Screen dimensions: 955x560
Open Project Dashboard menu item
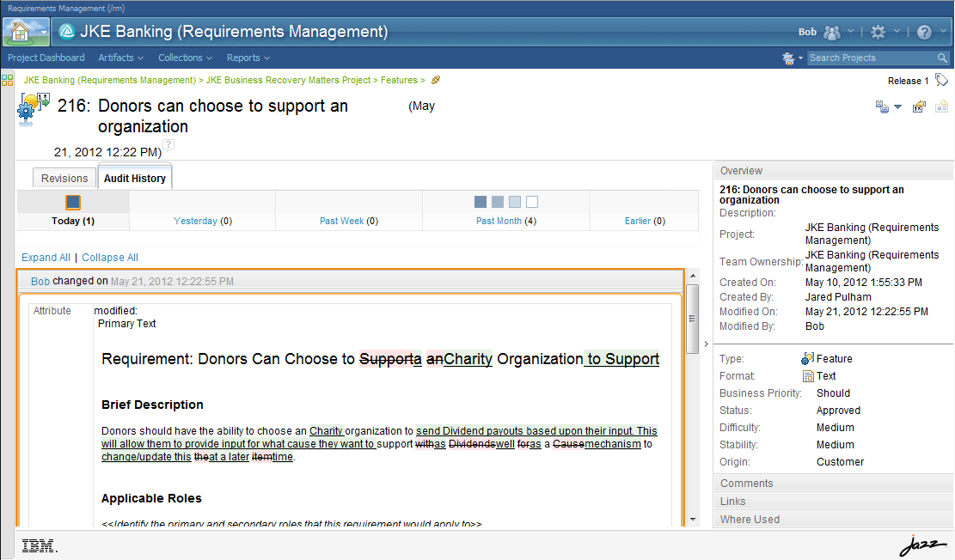46,58
